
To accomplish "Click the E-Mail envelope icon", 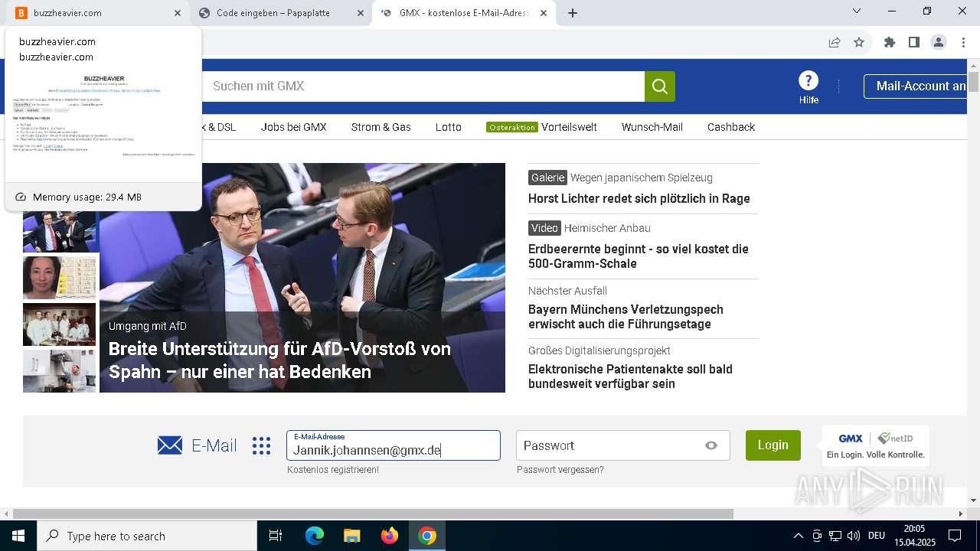I will coord(170,445).
